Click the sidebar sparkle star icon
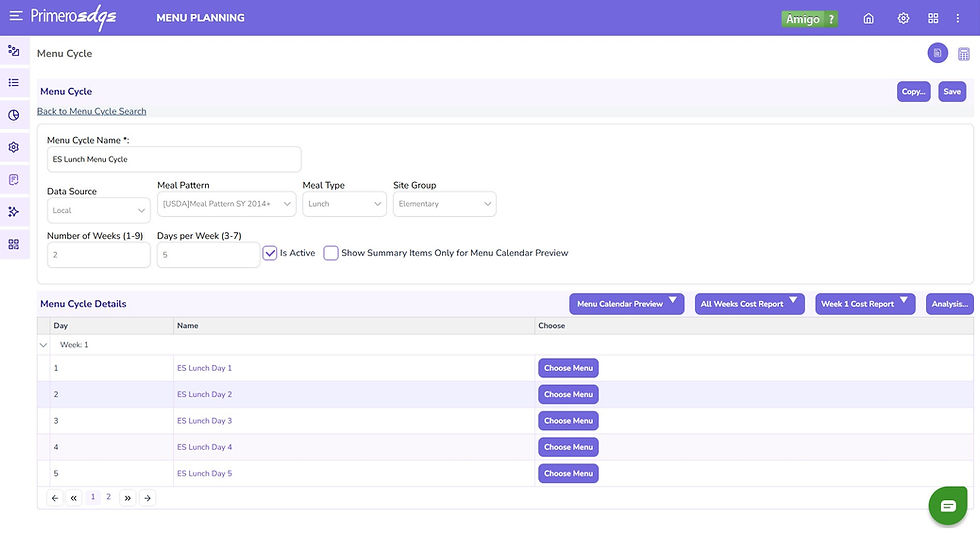Screen dimensions: 980x534 [x=14, y=212]
